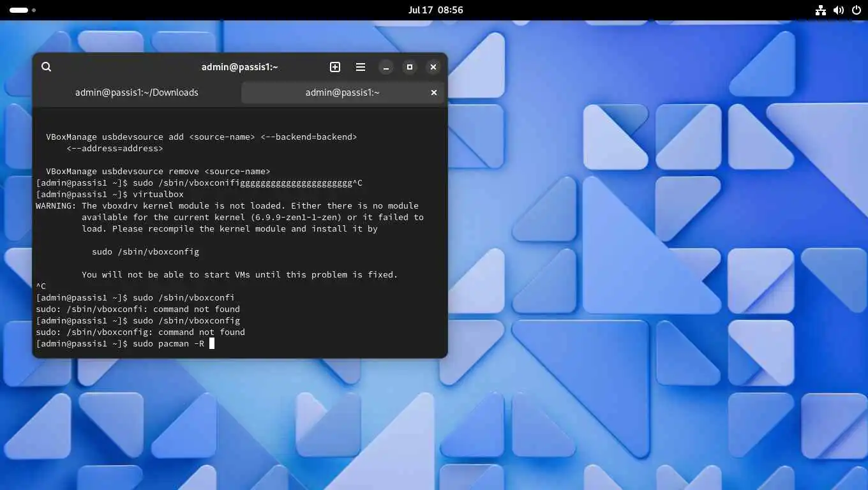
Task: Open the power icon system menu
Action: point(857,10)
